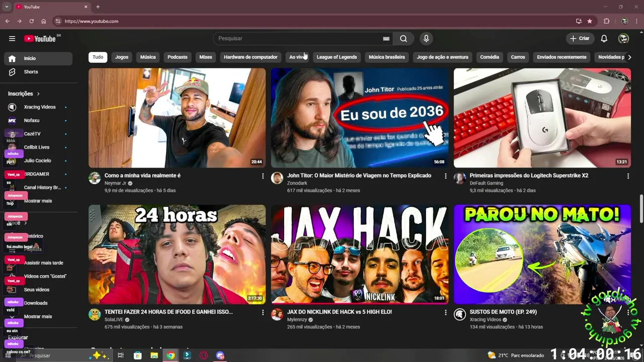
Task: Open the Julio Cocielo subscription
Action: 38,161
